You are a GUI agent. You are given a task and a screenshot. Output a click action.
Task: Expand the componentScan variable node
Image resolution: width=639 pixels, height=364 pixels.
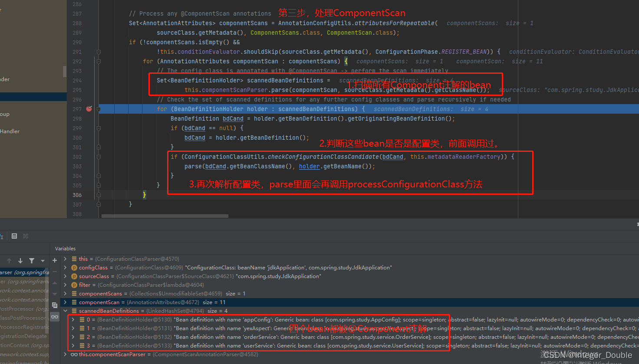[66, 302]
